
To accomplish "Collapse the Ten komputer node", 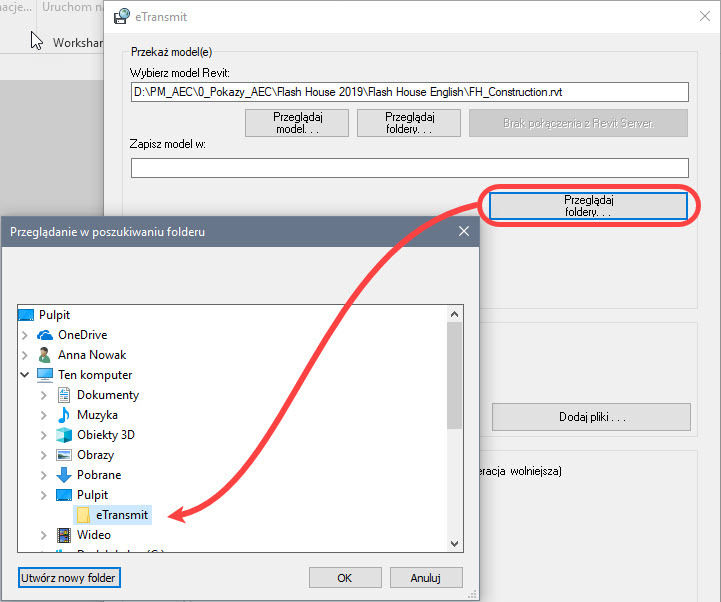I will pos(25,375).
